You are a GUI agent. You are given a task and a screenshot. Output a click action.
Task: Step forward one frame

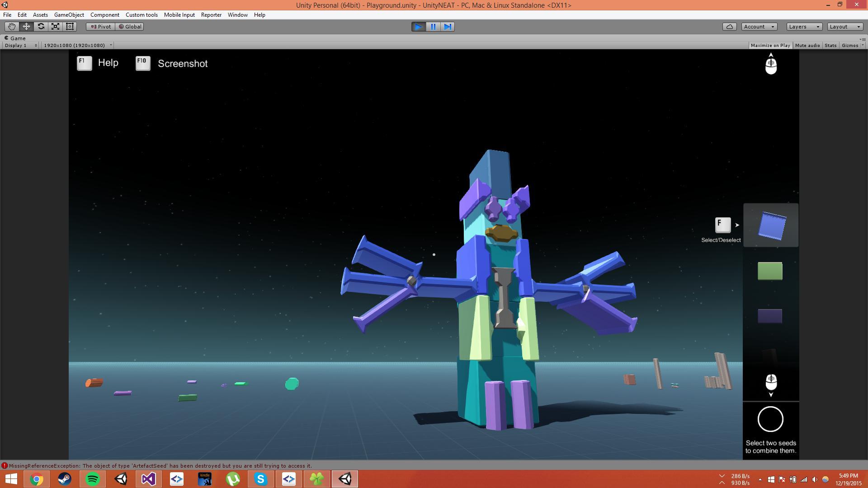tap(448, 27)
